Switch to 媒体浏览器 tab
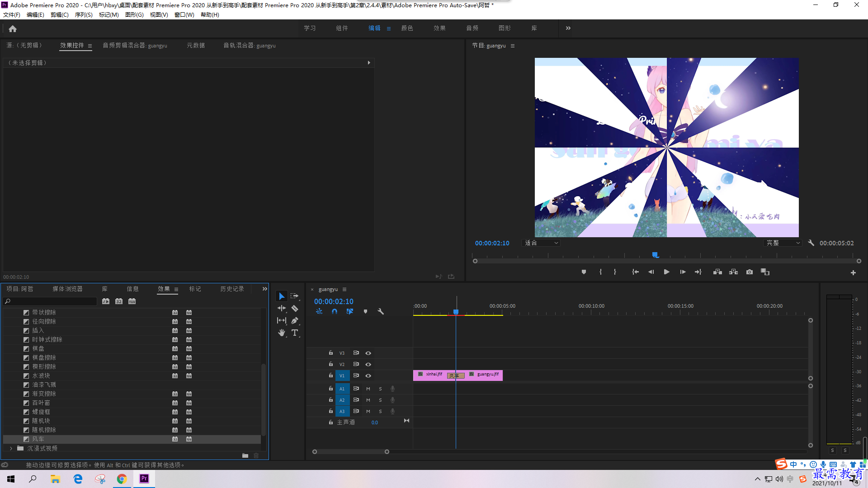 pyautogui.click(x=67, y=289)
